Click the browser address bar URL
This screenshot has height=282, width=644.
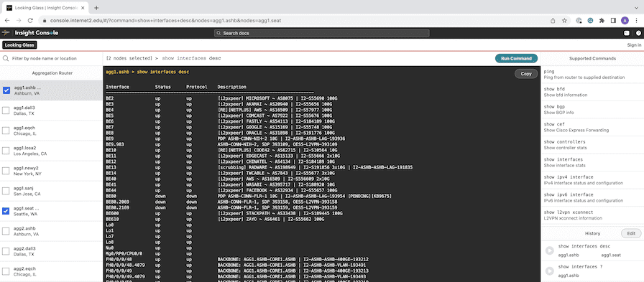pos(165,20)
